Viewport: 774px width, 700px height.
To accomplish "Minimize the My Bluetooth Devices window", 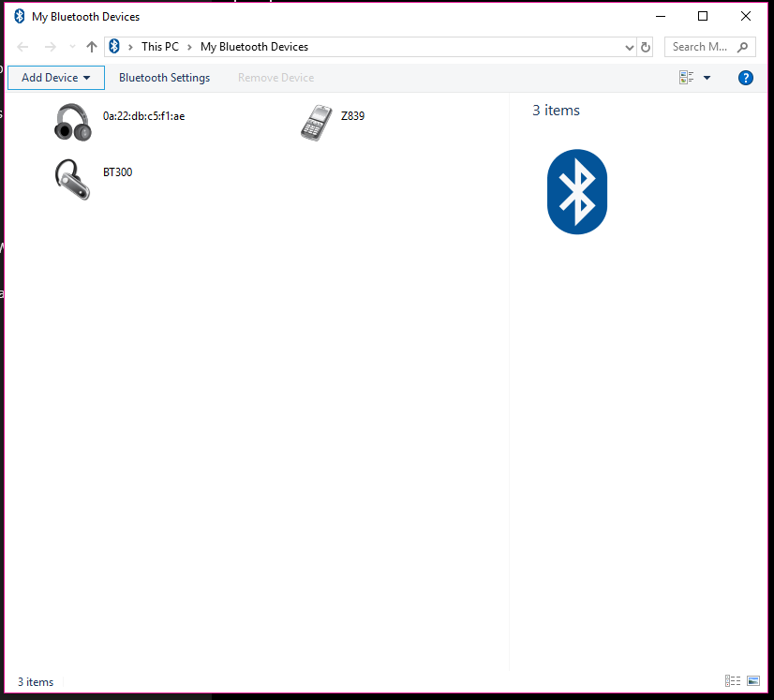I will pyautogui.click(x=661, y=16).
